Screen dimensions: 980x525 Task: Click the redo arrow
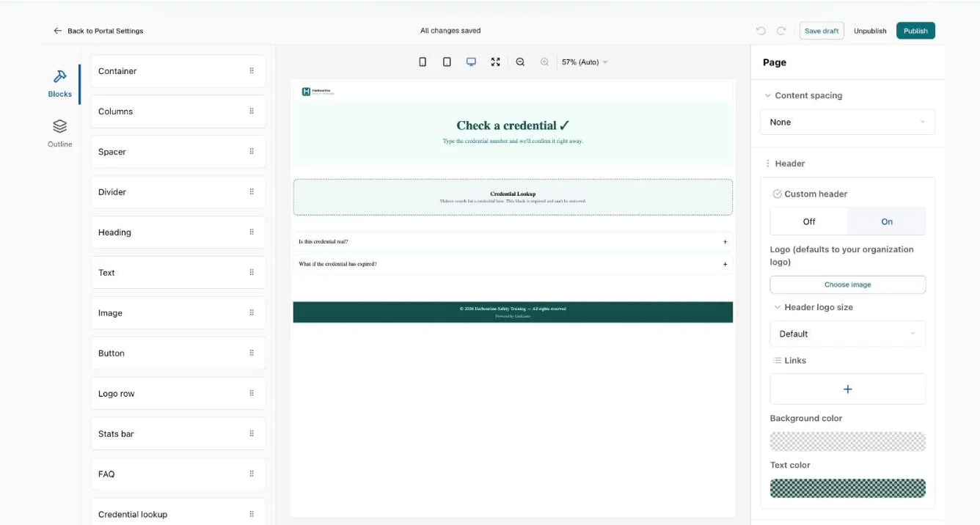[x=781, y=31]
